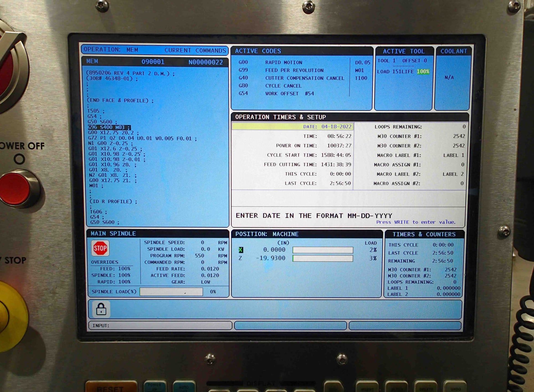The width and height of the screenshot is (534, 392).
Task: Click the GEAR LOW value
Action: coord(206,282)
